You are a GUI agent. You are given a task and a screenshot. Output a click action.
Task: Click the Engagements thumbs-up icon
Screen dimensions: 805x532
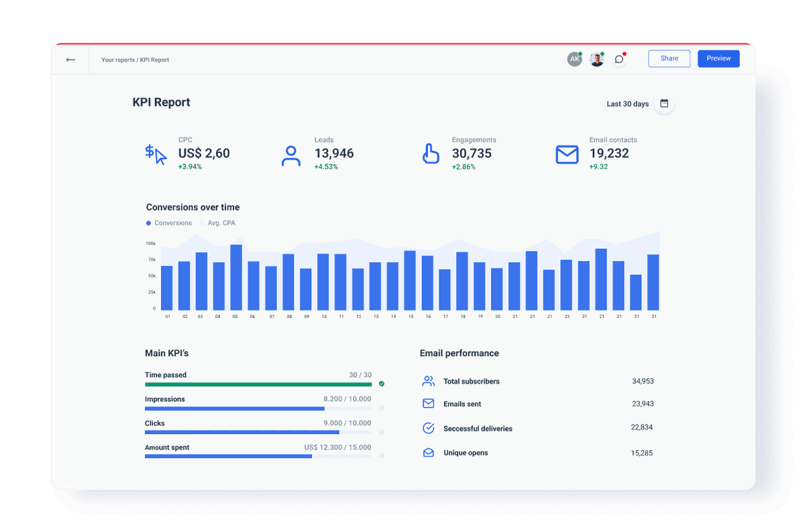point(431,154)
